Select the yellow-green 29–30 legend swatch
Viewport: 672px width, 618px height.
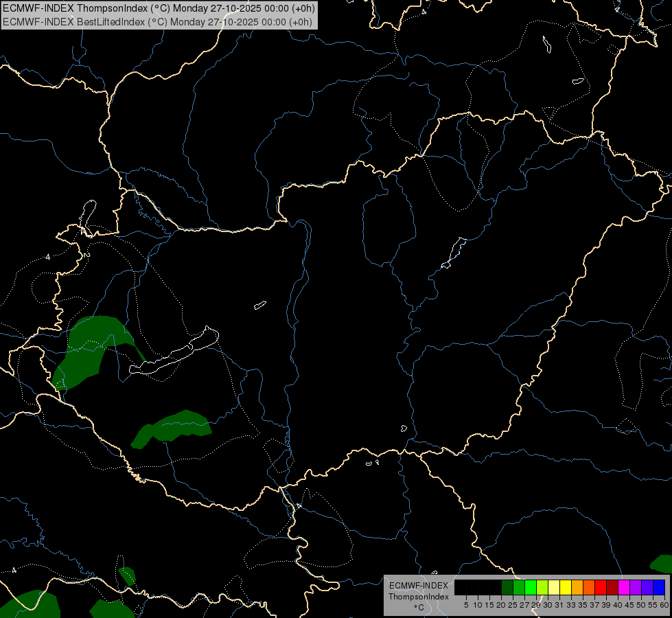coord(542,587)
